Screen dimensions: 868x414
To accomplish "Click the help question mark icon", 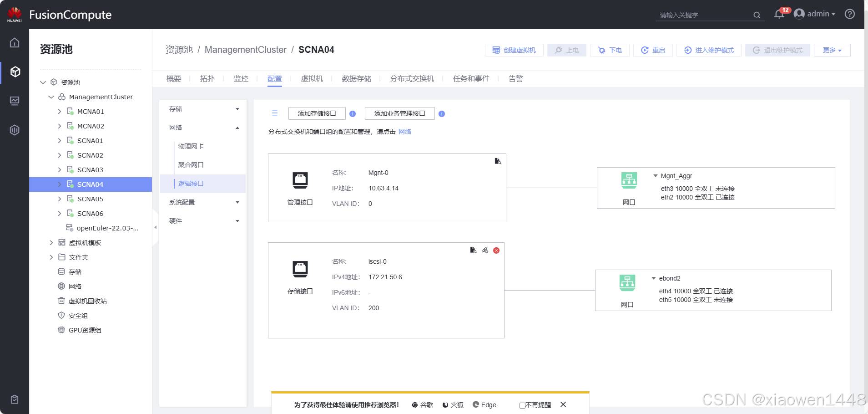I will (x=849, y=14).
